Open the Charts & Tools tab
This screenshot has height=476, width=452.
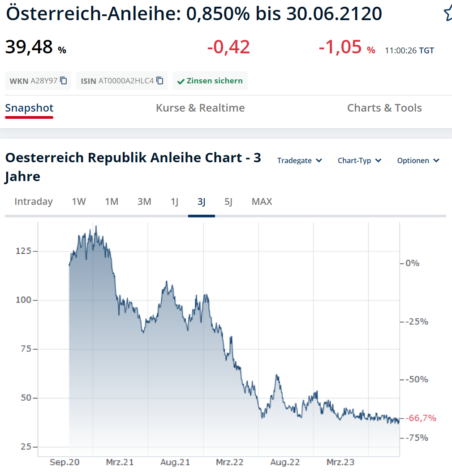(384, 108)
